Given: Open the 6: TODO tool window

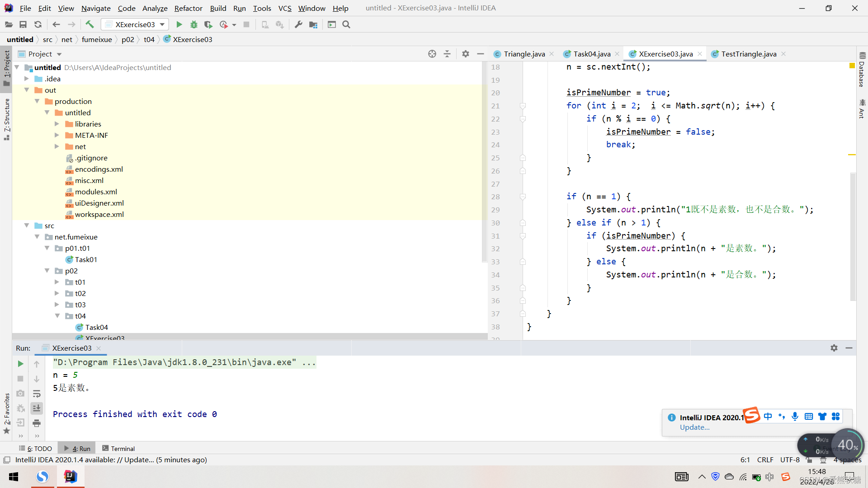Looking at the screenshot, I should 35,448.
